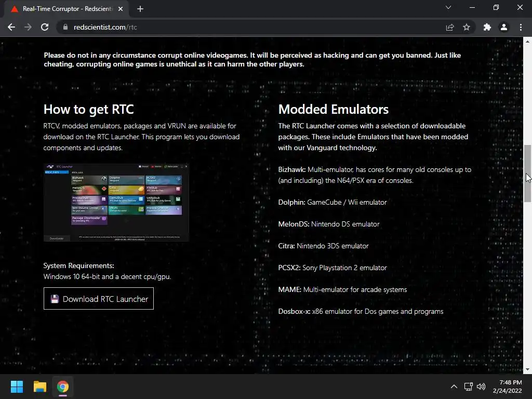Open a new browser tab
This screenshot has width=532, height=399.
(x=140, y=9)
